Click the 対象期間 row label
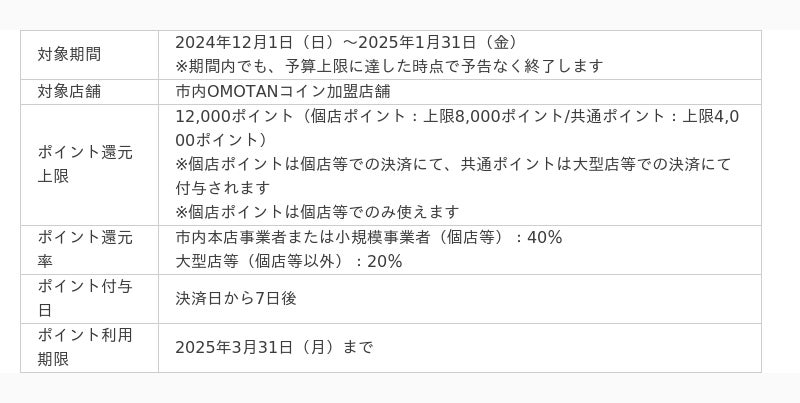This screenshot has height=403, width=800. [x=69, y=54]
